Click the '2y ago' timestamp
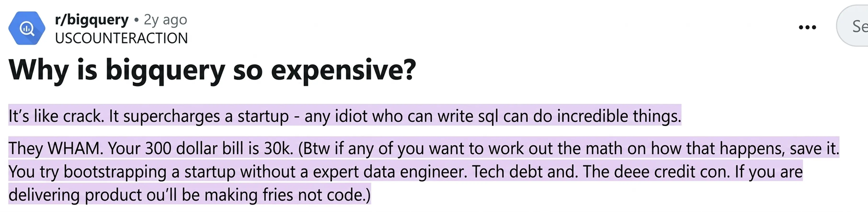 coord(165,20)
